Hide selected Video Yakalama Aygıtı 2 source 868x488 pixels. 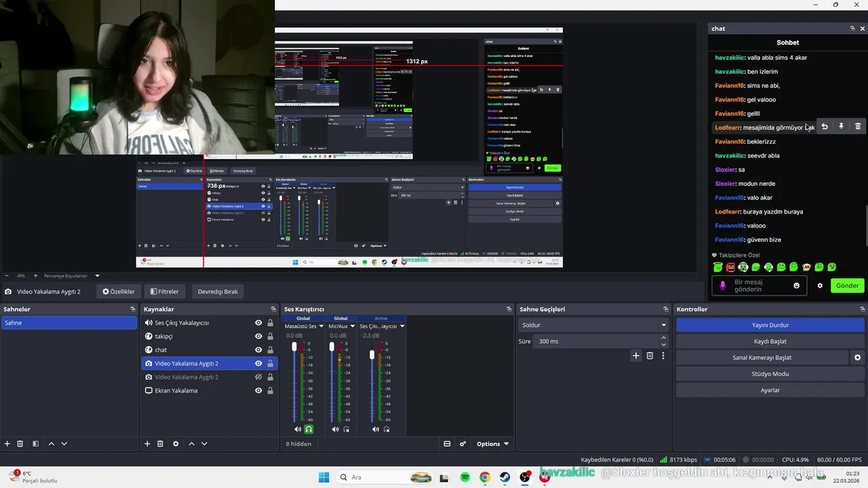pyautogui.click(x=258, y=363)
